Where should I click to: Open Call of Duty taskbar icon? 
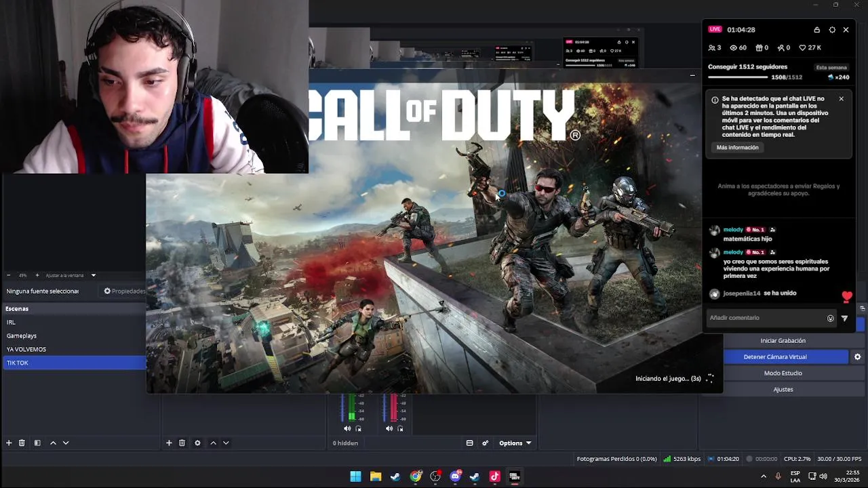[x=515, y=476]
